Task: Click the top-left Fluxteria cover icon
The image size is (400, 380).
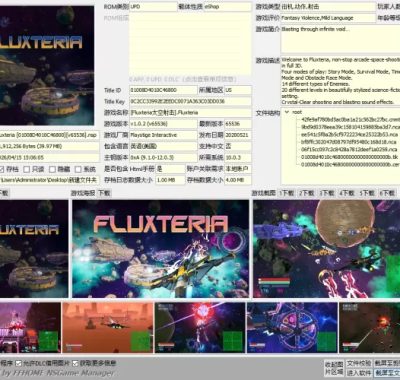Action: coord(47,65)
